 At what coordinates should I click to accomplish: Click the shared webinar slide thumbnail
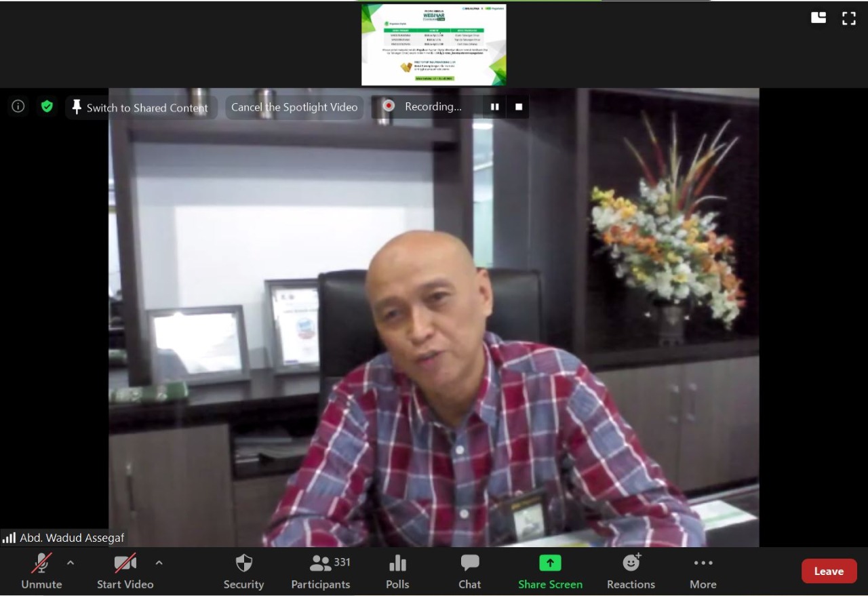[433, 45]
